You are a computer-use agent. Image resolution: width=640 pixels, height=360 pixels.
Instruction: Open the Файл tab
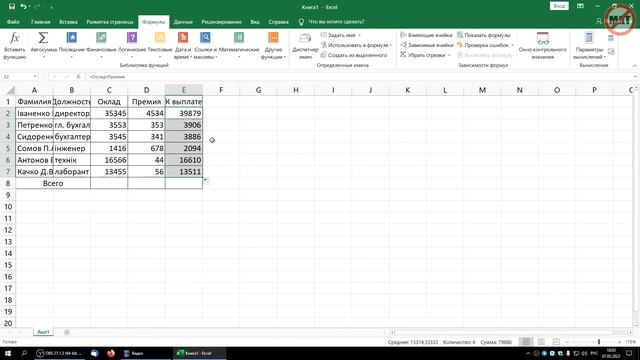tap(13, 22)
